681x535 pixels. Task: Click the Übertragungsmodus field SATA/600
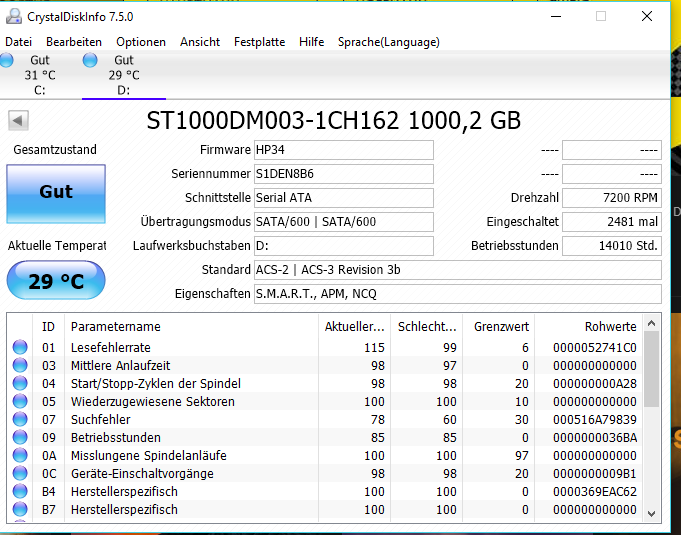pos(344,221)
